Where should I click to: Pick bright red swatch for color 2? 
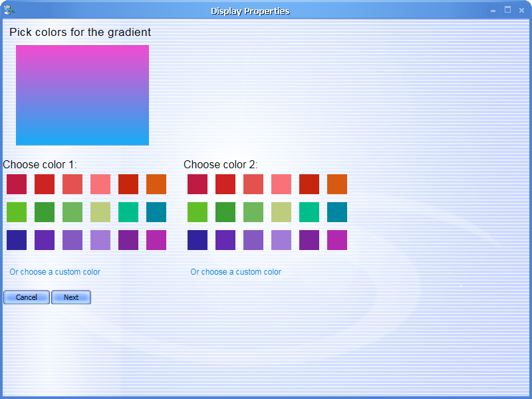(x=225, y=184)
